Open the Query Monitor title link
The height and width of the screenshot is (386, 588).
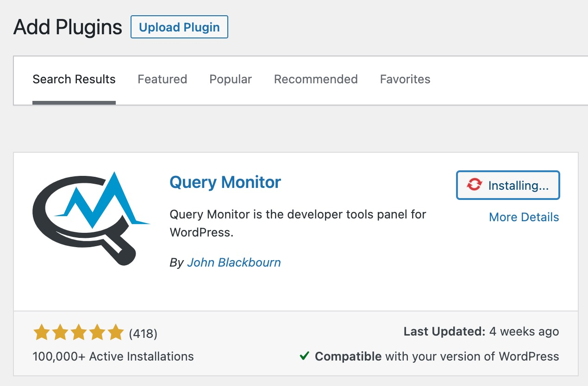click(x=225, y=182)
